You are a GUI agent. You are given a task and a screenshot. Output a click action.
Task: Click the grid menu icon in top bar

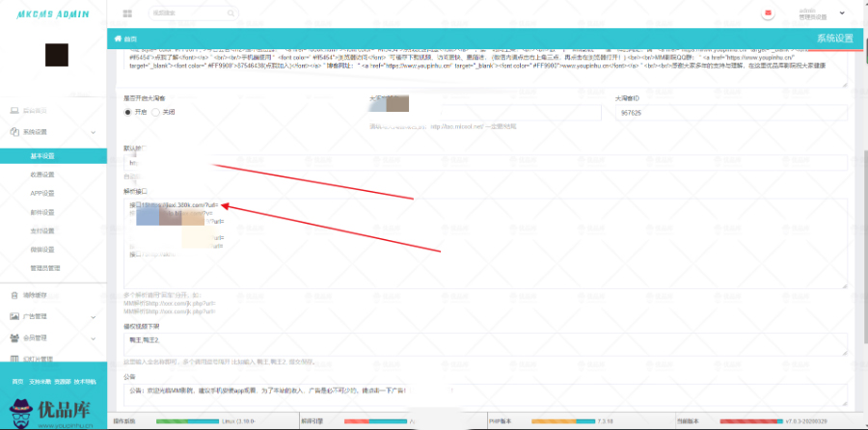[x=127, y=13]
